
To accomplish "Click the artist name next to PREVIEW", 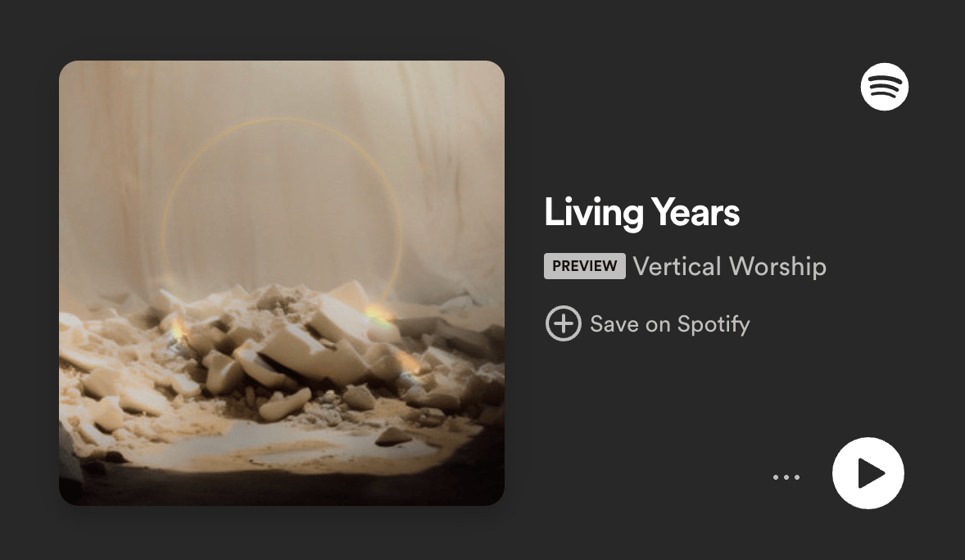I will coord(729,266).
